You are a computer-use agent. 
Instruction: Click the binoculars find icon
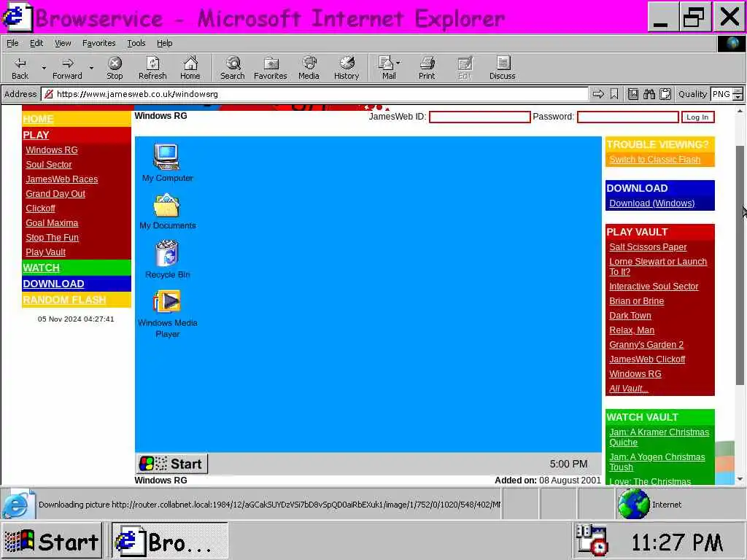point(649,94)
